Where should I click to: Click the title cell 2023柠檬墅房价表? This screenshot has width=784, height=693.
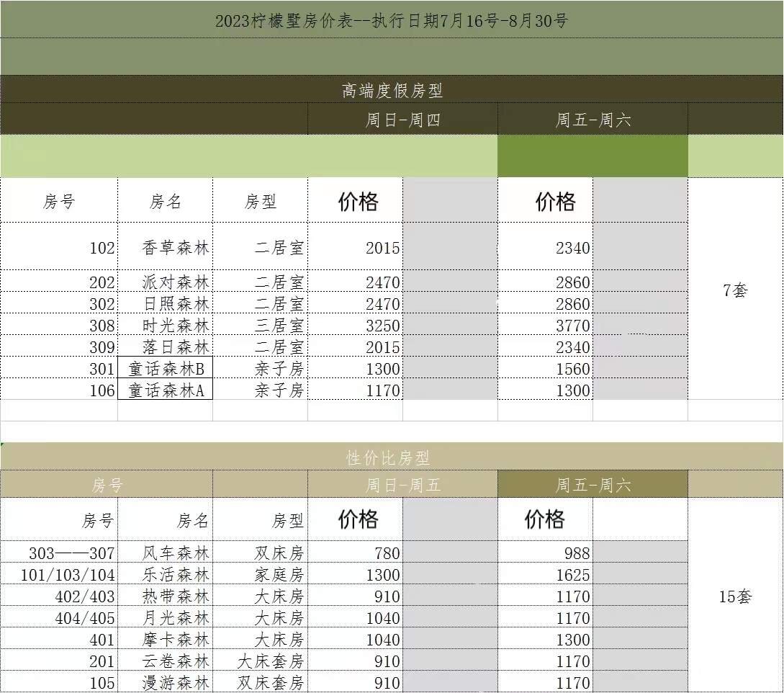[392, 20]
